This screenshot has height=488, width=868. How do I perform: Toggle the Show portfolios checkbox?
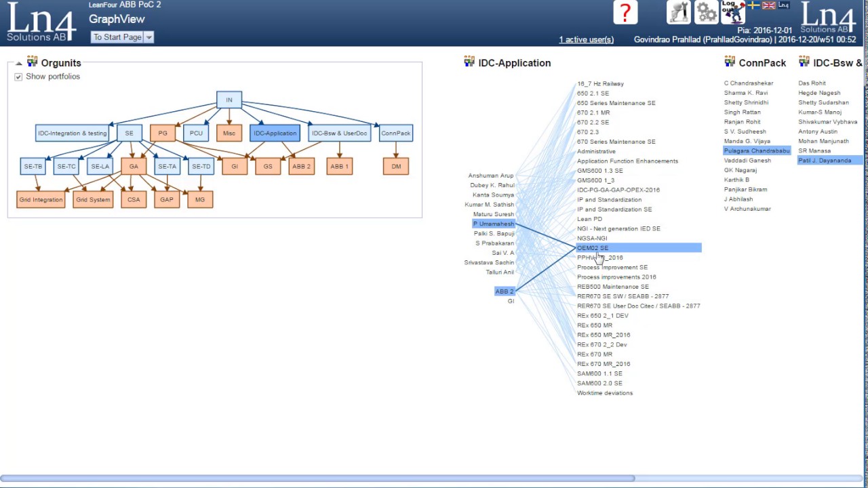point(18,77)
